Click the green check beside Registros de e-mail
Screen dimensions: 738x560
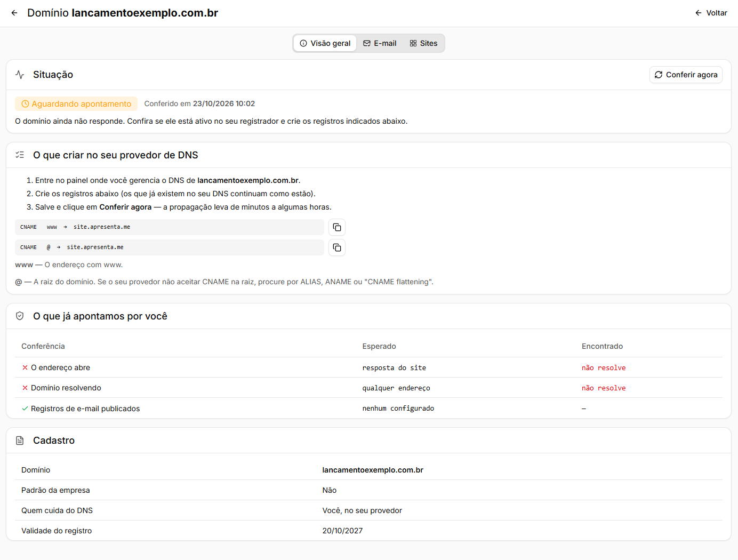25,409
